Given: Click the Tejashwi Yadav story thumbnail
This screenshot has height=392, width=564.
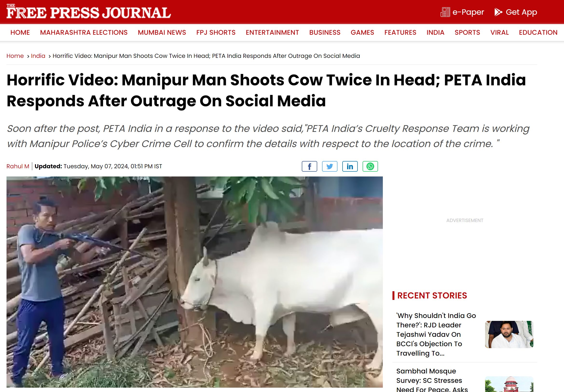Looking at the screenshot, I should click(x=509, y=334).
